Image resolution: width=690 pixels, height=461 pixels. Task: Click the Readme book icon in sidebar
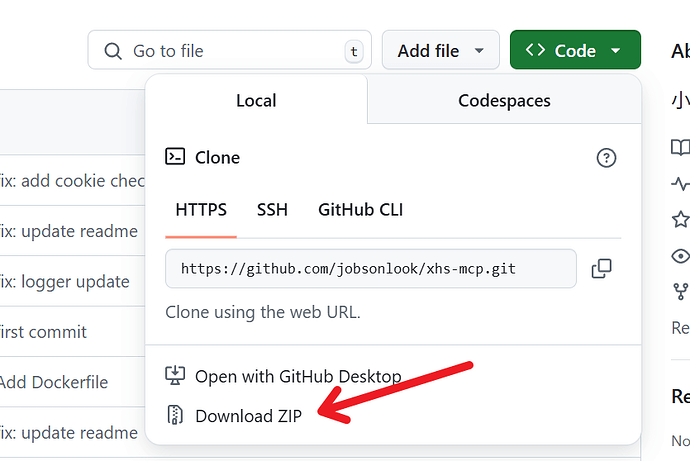[x=680, y=147]
